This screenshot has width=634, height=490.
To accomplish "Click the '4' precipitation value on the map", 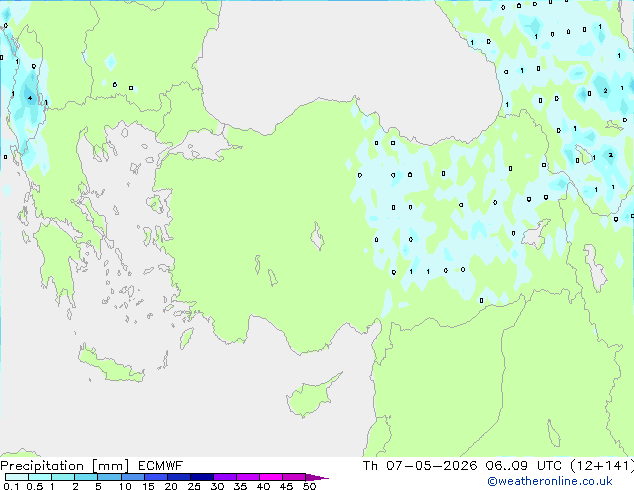I will (30, 98).
